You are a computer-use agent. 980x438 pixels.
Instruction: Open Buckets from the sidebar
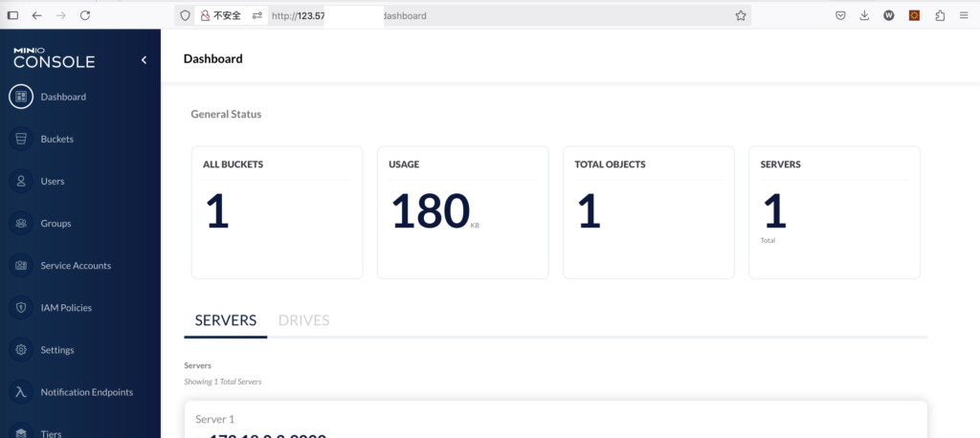56,139
